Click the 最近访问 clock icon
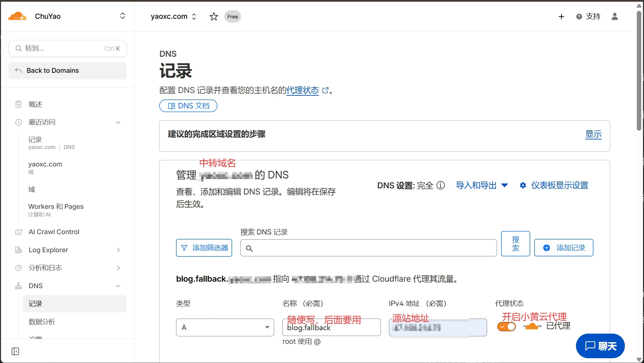The width and height of the screenshot is (644, 363). pos(18,122)
